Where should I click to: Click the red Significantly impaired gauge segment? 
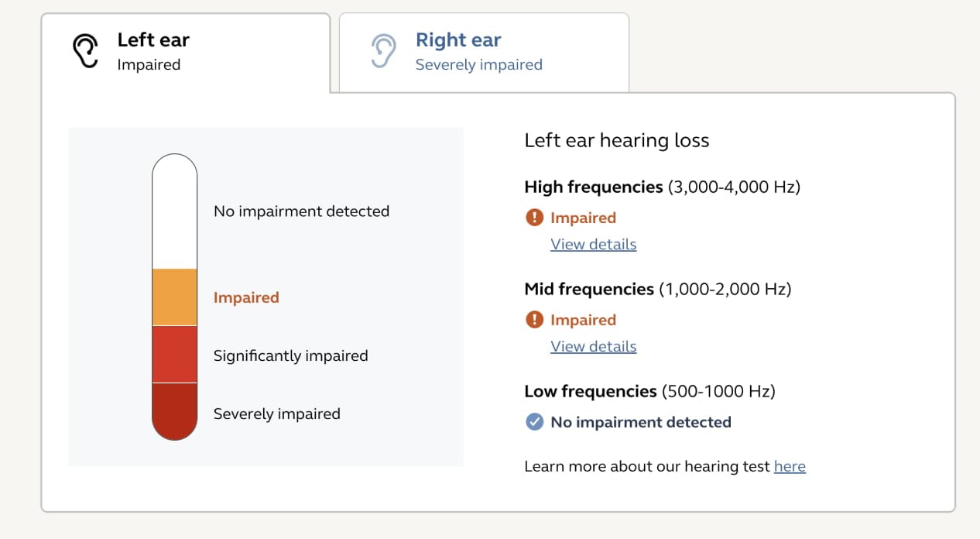[x=174, y=354]
